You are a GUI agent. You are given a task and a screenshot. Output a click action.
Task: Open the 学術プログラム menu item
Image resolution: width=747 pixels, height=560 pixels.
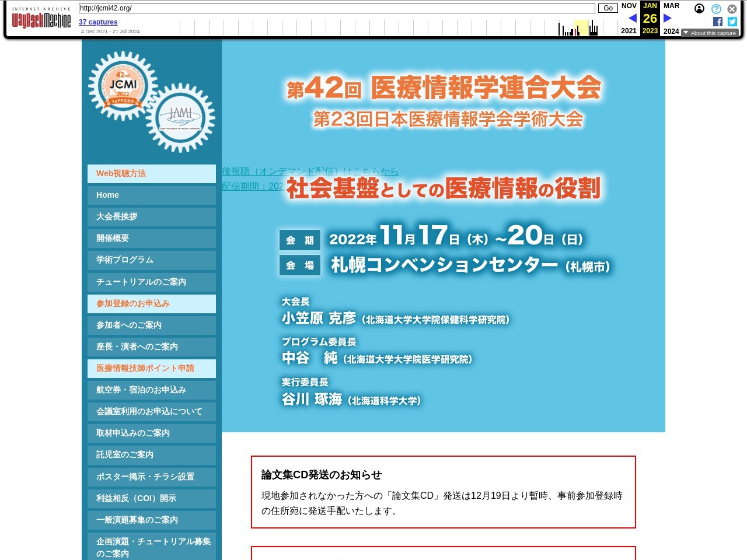click(x=152, y=260)
